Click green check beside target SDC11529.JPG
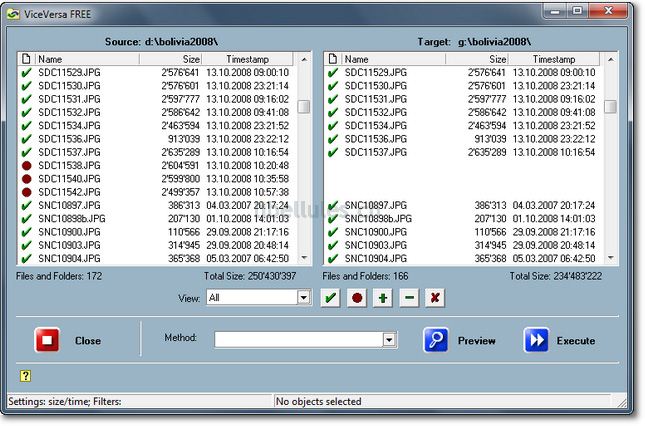 [x=333, y=73]
